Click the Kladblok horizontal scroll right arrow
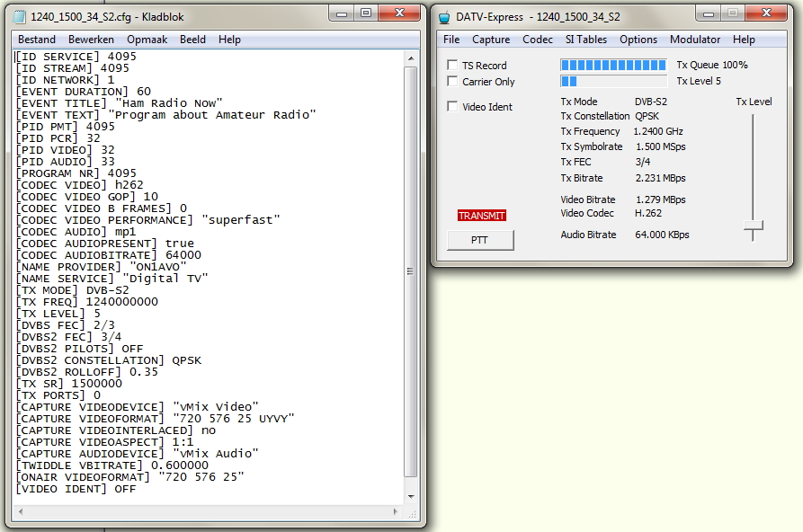803x532 pixels. [395, 511]
